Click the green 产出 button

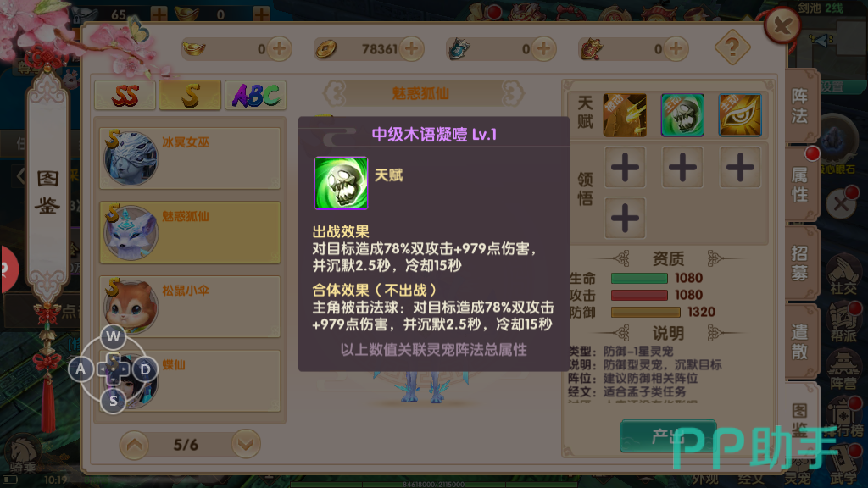pos(668,436)
